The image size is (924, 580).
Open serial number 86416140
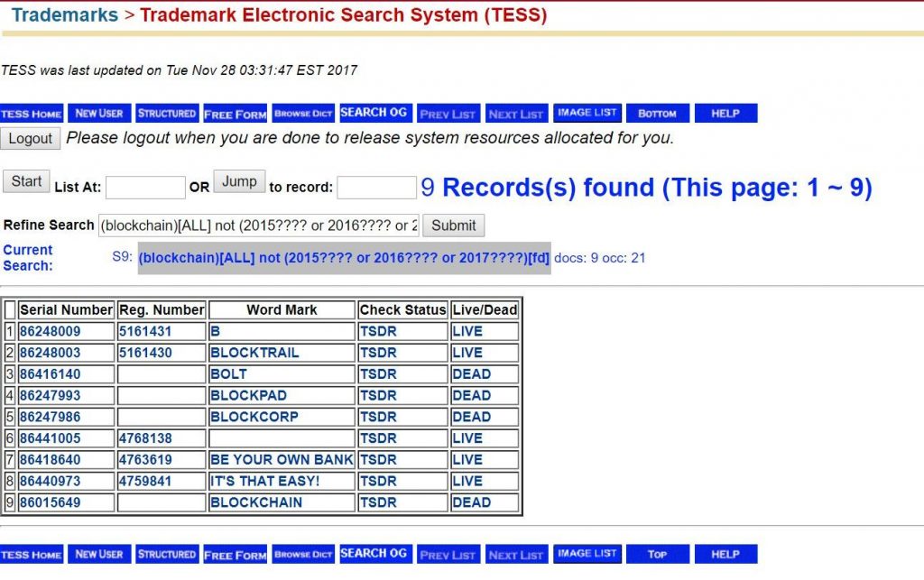click(51, 374)
